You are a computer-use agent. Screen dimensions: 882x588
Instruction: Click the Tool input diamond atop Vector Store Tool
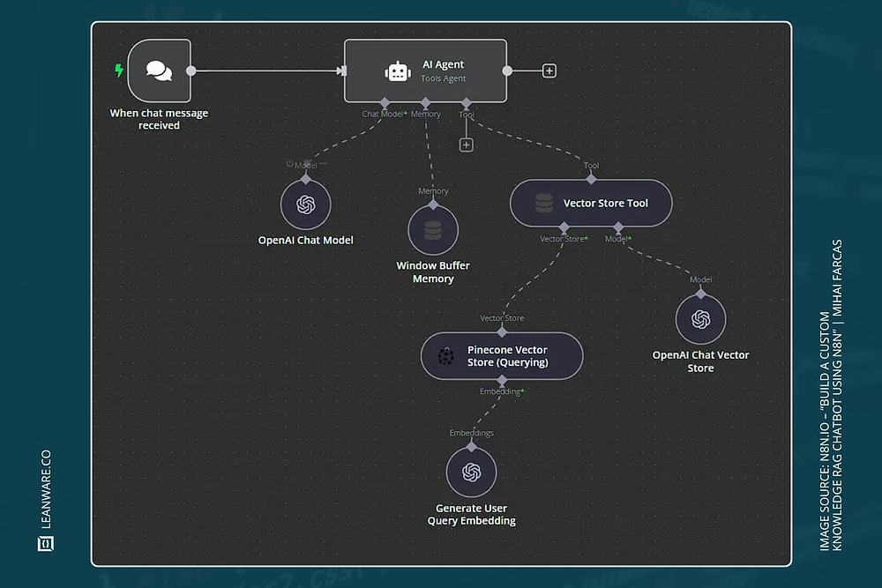point(591,179)
